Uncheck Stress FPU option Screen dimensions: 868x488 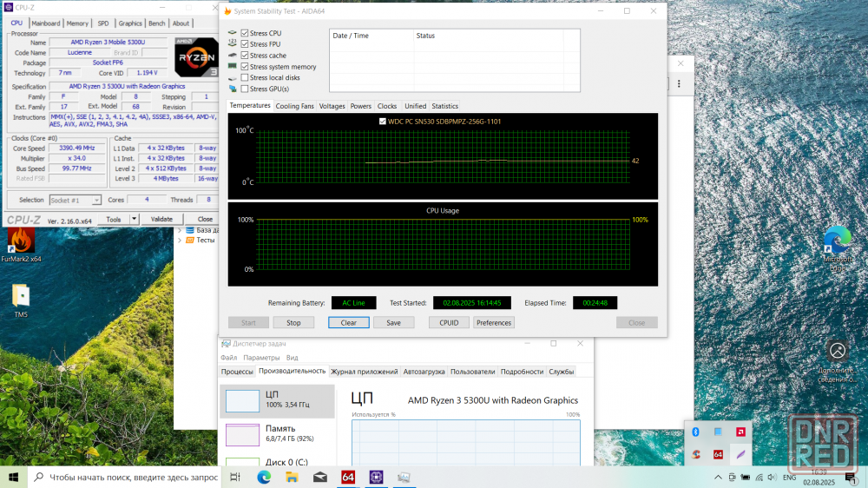point(245,44)
